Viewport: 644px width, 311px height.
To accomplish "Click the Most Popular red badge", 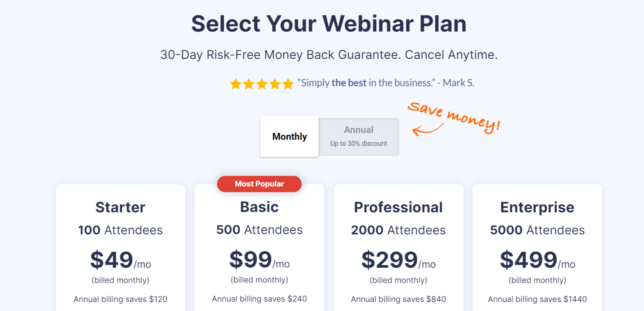I will coord(259,184).
